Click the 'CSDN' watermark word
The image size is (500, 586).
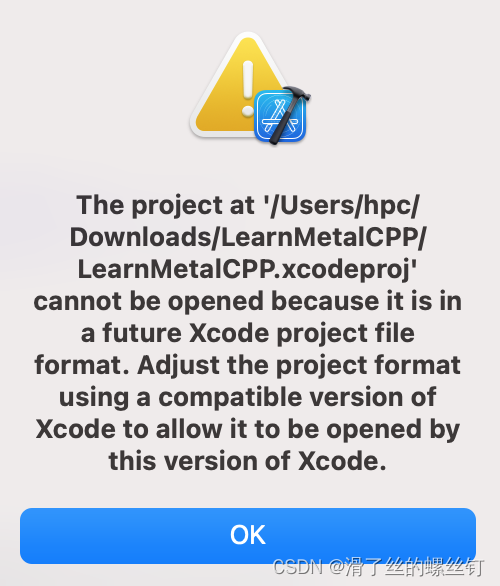tap(297, 567)
